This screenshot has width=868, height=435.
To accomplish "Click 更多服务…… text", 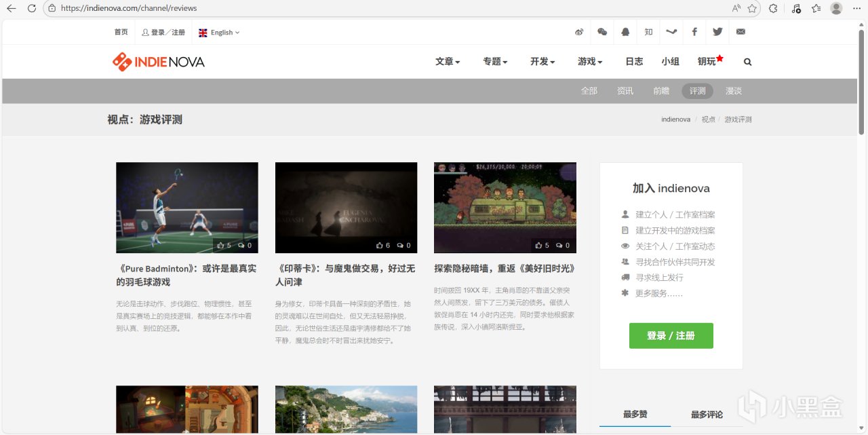I will (659, 293).
